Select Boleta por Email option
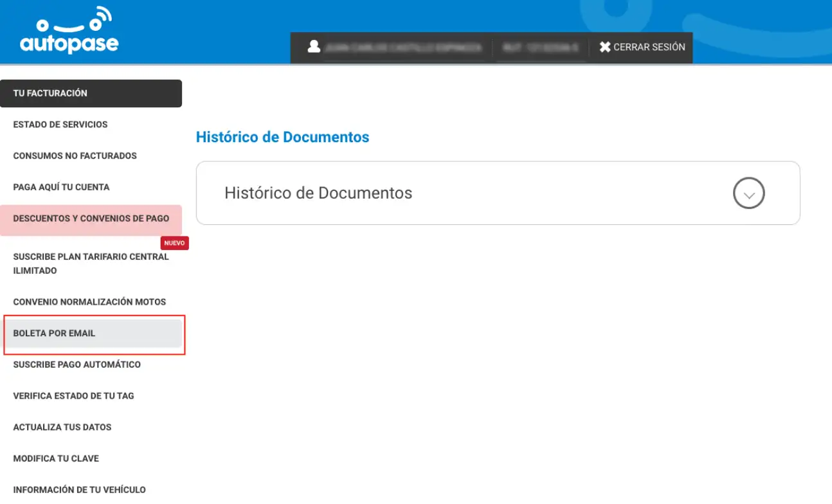Viewport: 832px width, 504px height. pyautogui.click(x=54, y=334)
